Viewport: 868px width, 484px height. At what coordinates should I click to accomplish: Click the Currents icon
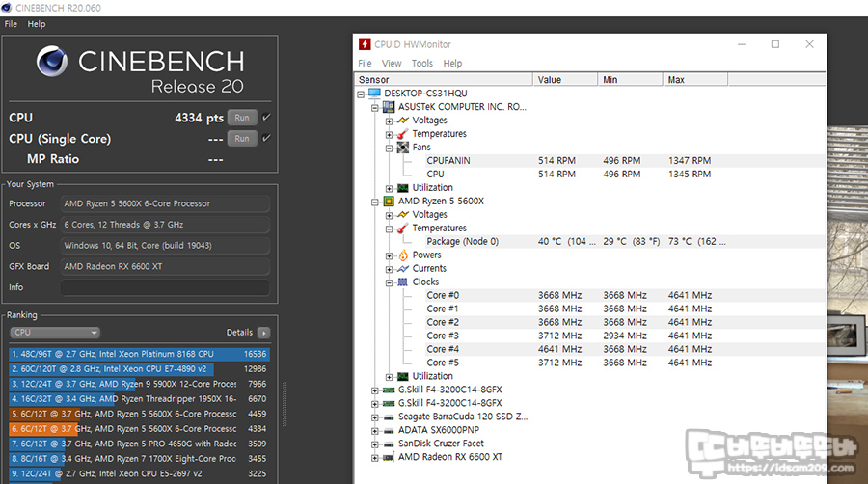403,269
